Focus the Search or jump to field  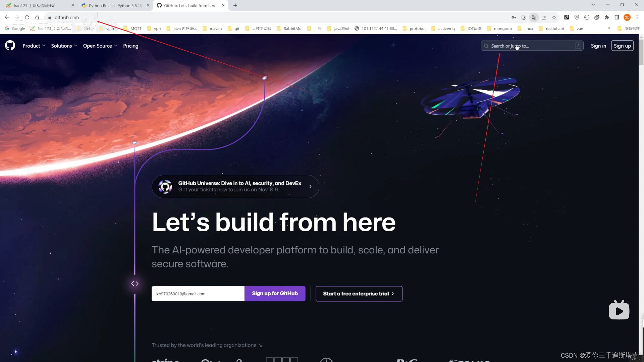pos(532,46)
